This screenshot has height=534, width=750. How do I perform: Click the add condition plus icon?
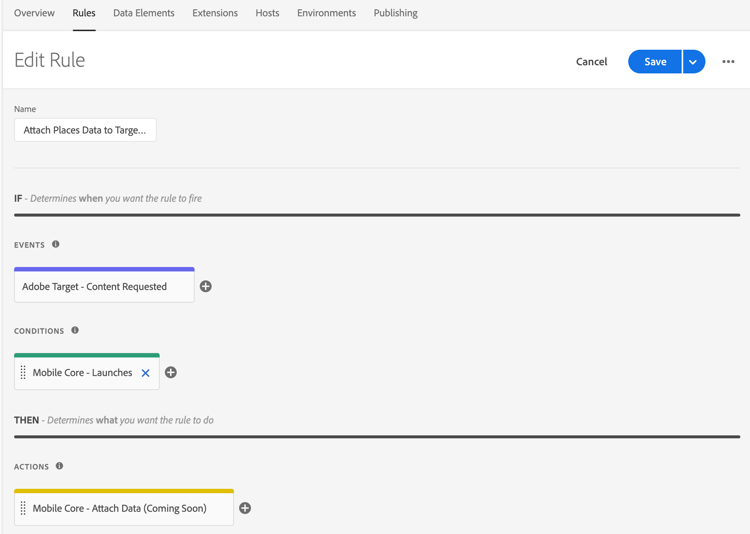(x=171, y=373)
